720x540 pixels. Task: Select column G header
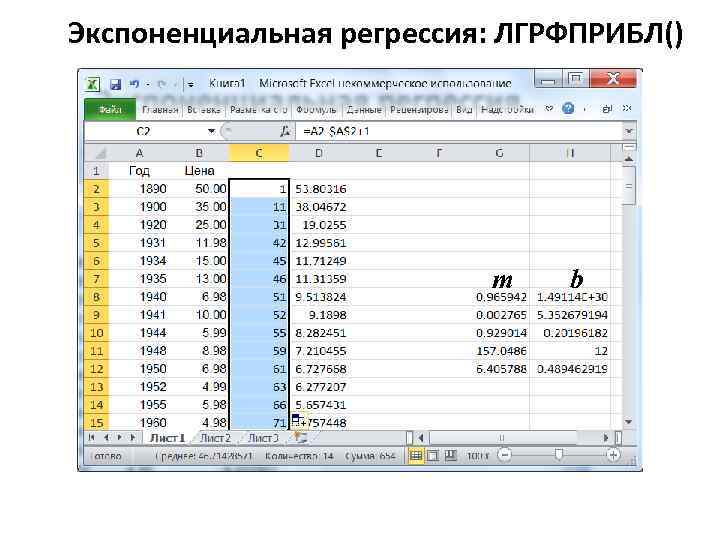499,153
